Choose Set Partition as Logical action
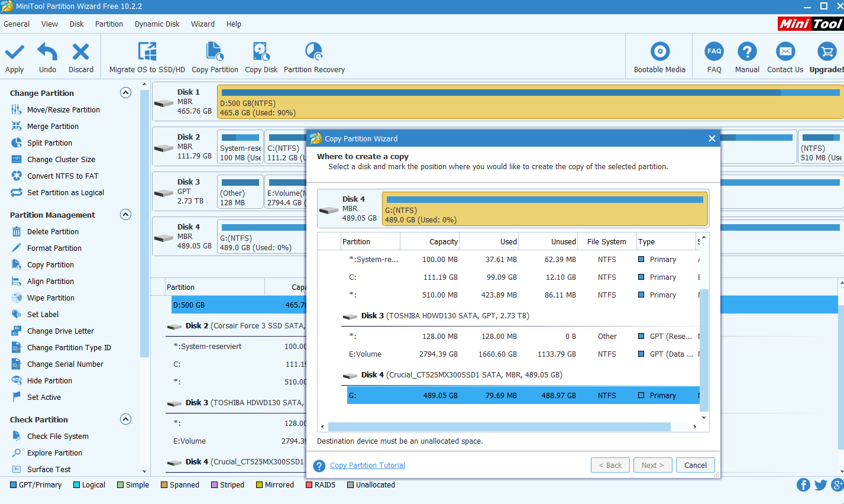This screenshot has width=844, height=504. (66, 193)
